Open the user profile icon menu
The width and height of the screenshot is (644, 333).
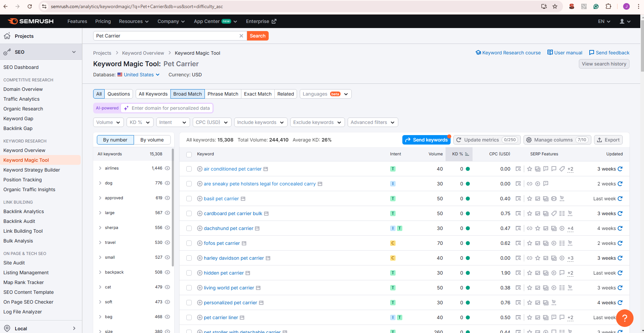pyautogui.click(x=625, y=21)
